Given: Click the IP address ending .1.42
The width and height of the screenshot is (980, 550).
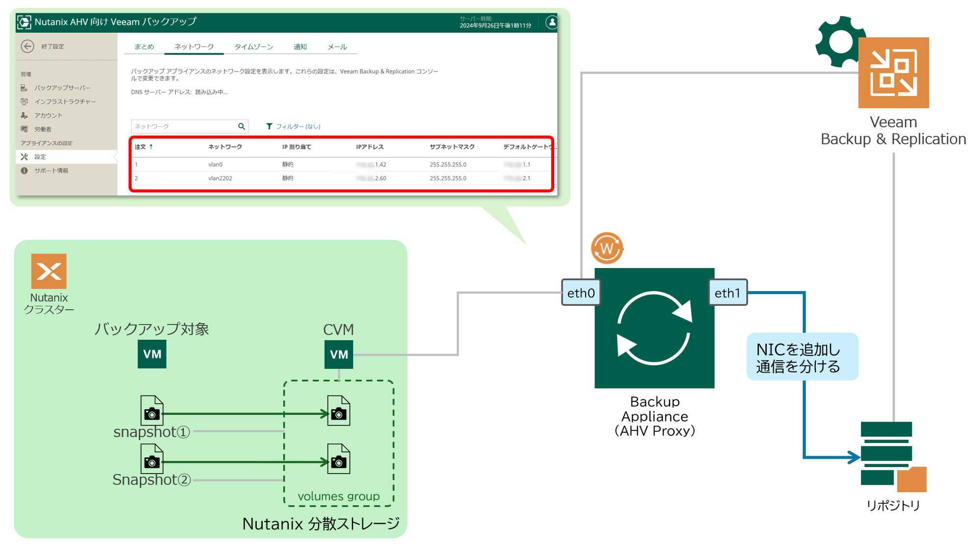Looking at the screenshot, I should tap(371, 164).
